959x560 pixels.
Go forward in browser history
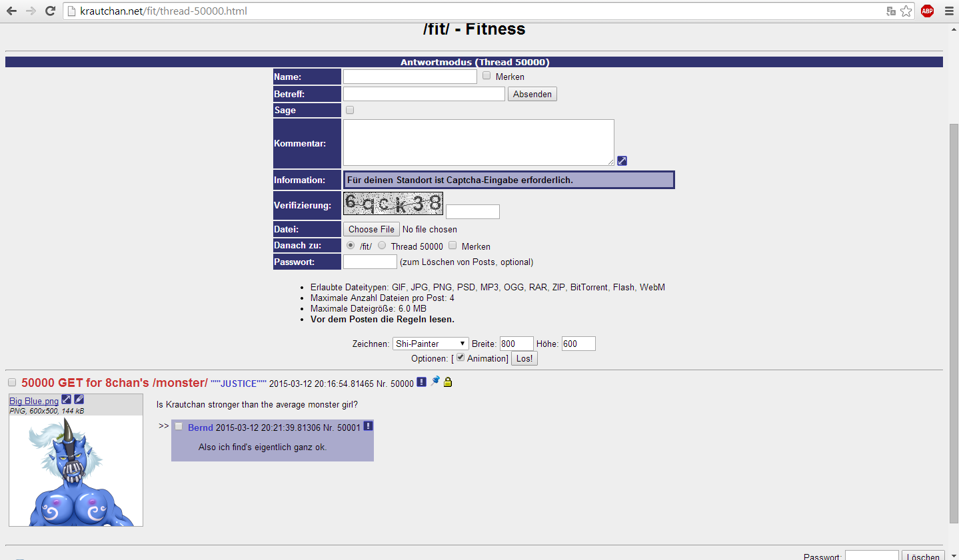click(31, 11)
